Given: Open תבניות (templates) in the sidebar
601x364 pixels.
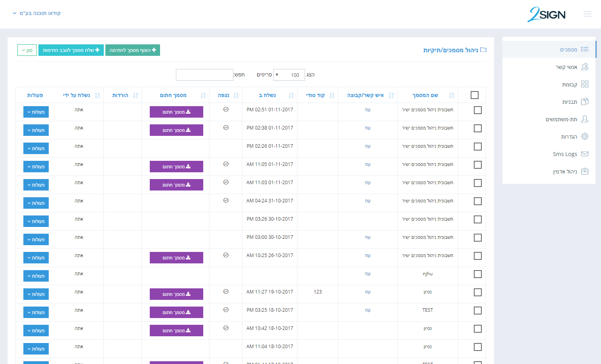Looking at the screenshot, I should click(549, 102).
